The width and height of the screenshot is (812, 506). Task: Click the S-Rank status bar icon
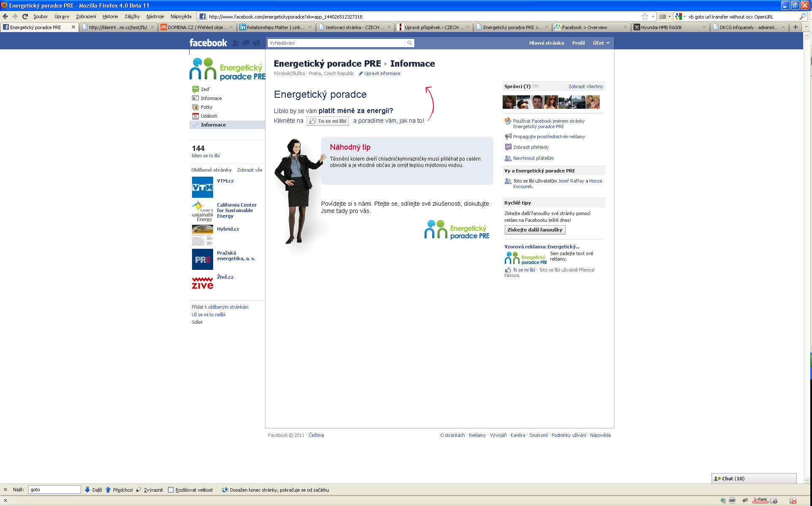[761, 500]
